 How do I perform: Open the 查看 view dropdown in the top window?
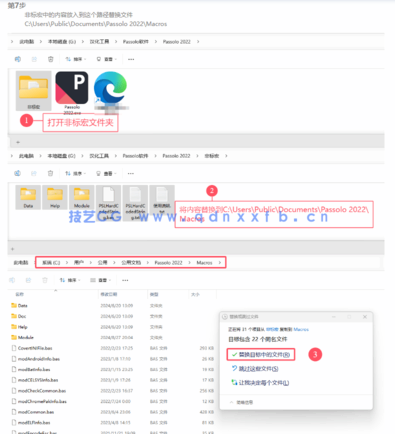[x=107, y=59]
